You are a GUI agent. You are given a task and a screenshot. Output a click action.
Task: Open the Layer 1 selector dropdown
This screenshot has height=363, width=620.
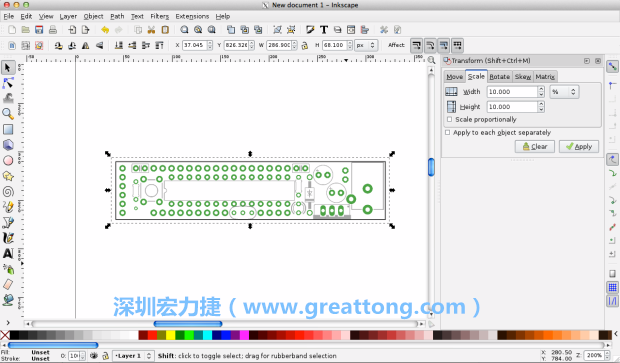pos(133,356)
